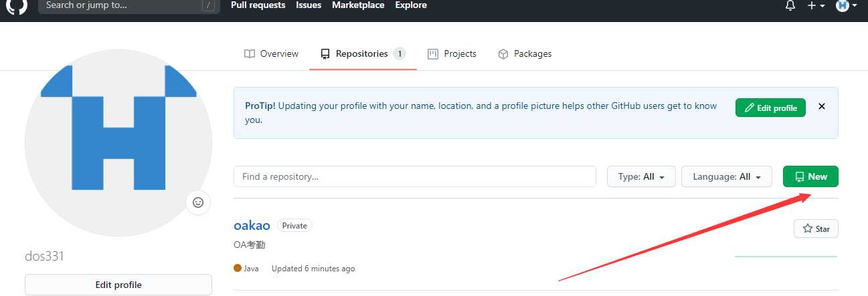Viewport: 868px width, 296px height.
Task: Focus the Search or jump to field
Action: [128, 5]
